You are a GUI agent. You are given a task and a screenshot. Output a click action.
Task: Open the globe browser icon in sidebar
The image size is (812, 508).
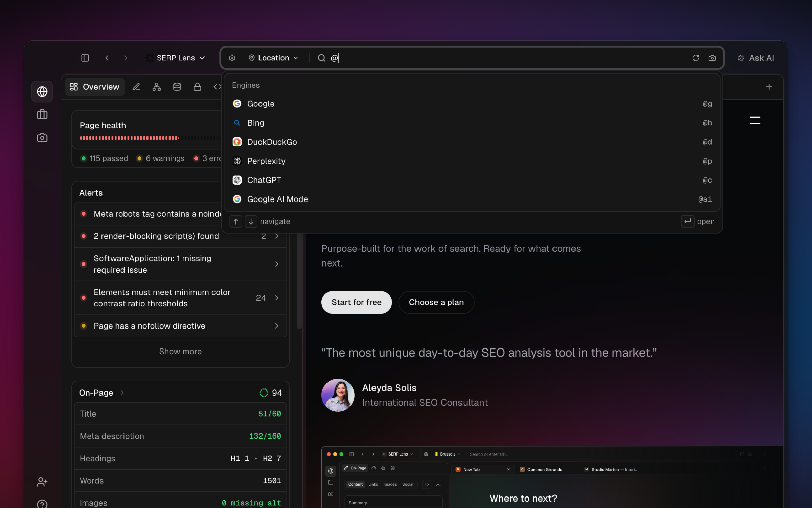click(x=42, y=91)
